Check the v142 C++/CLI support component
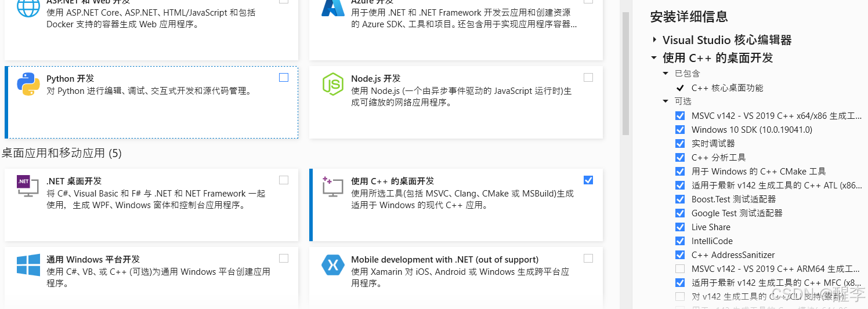Screen dimensions: 868x309 click(680, 297)
